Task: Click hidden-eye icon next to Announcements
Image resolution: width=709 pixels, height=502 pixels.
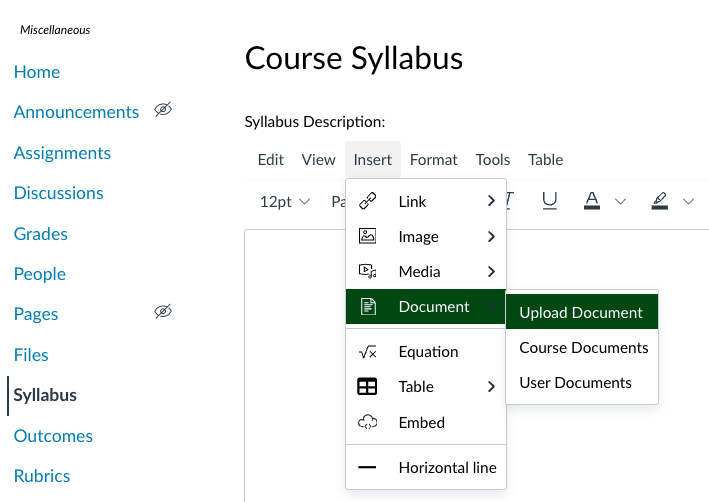Action: pyautogui.click(x=163, y=109)
